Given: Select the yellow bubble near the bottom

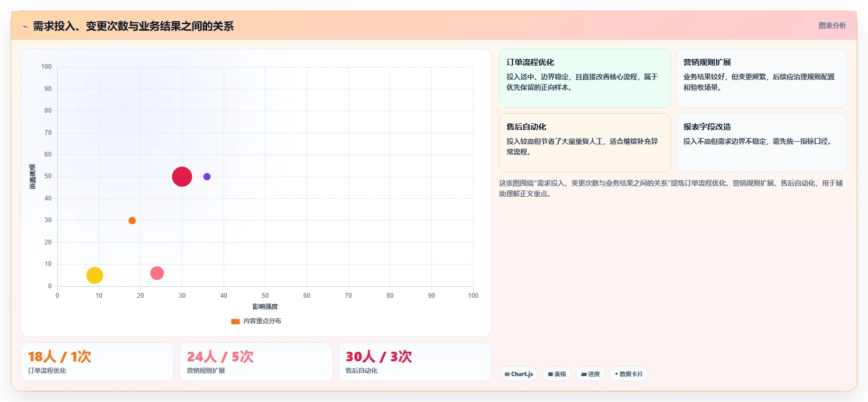Looking at the screenshot, I should [95, 275].
